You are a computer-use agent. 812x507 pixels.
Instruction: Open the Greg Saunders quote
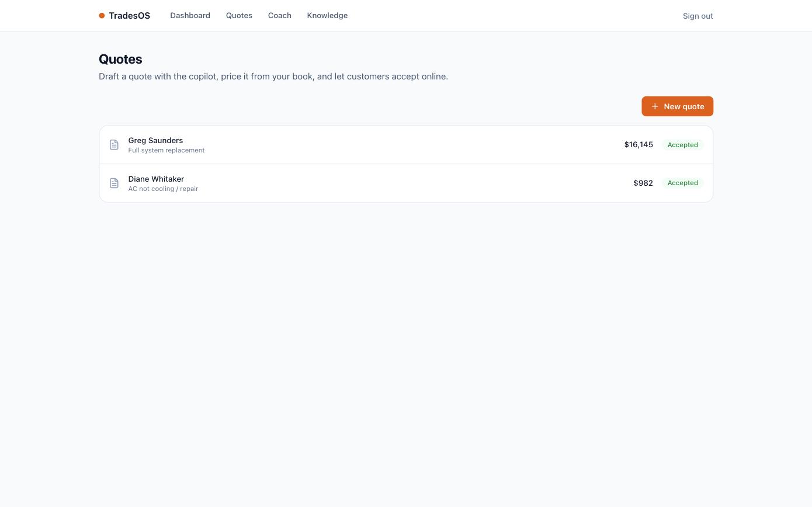[x=406, y=145]
